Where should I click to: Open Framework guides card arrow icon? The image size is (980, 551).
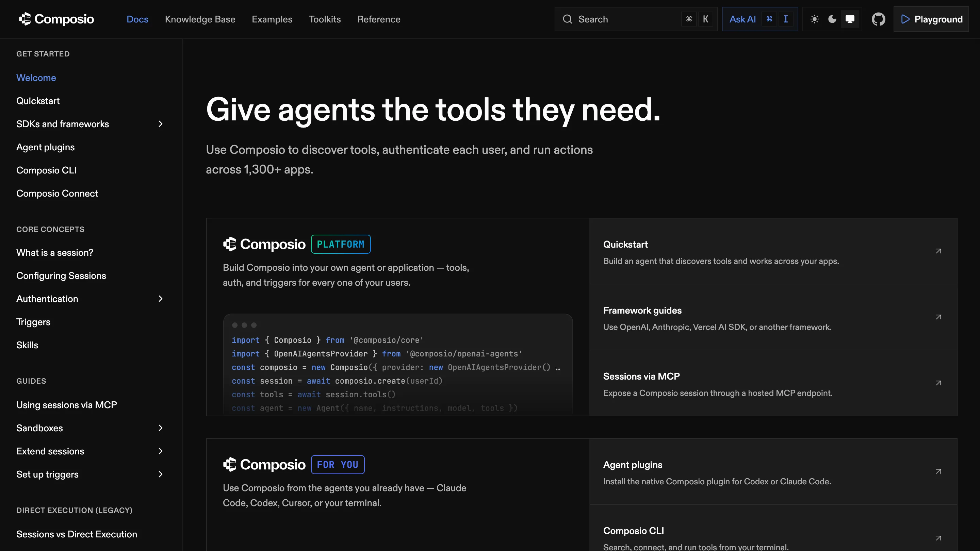(x=938, y=317)
